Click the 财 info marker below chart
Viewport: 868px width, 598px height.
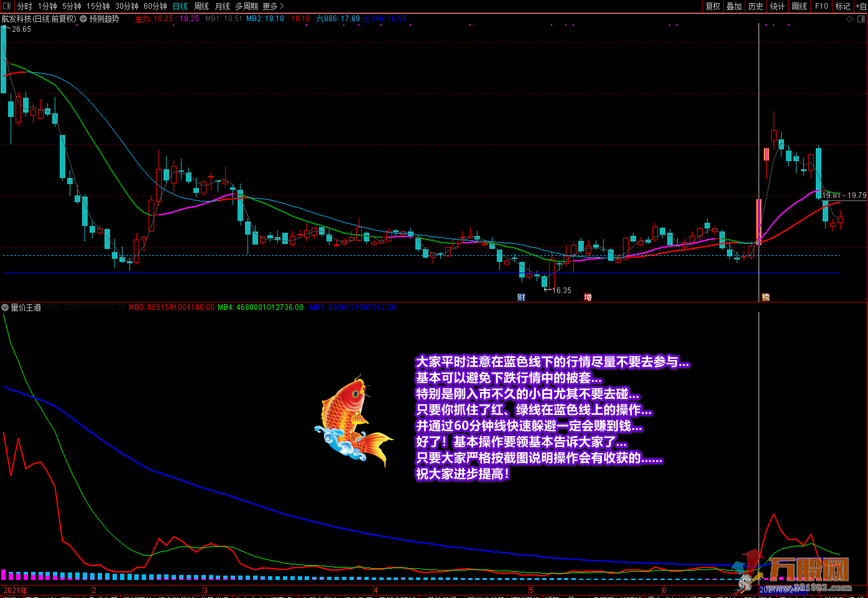click(x=521, y=297)
